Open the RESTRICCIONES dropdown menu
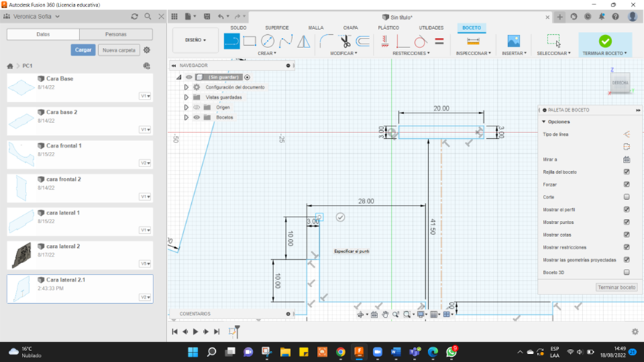The width and height of the screenshot is (644, 362). tap(411, 53)
